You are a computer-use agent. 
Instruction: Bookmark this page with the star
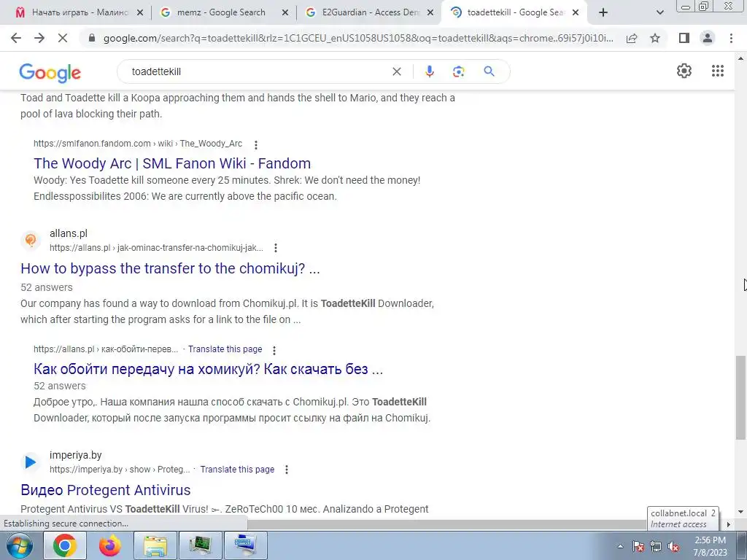[655, 38]
